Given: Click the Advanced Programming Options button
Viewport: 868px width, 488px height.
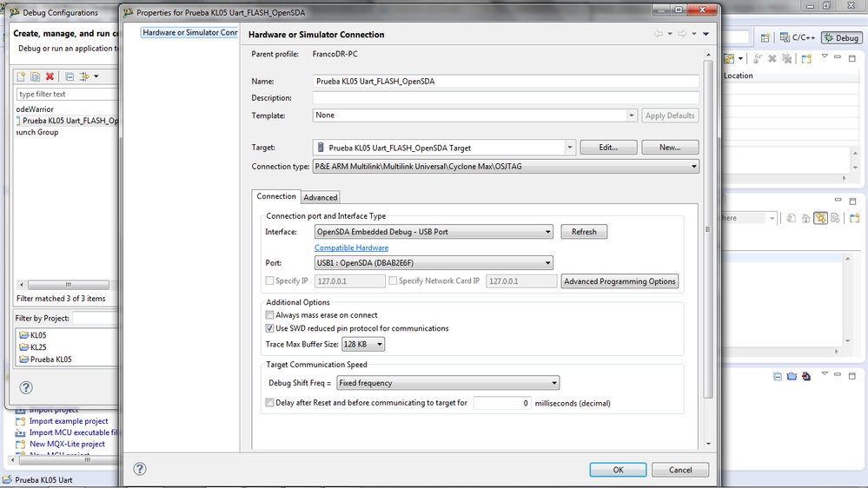Looking at the screenshot, I should [620, 281].
